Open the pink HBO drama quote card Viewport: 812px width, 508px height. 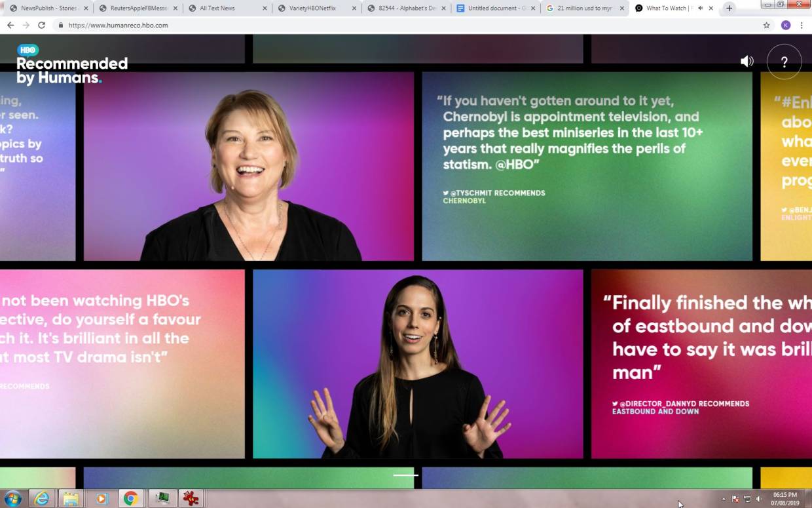point(122,364)
